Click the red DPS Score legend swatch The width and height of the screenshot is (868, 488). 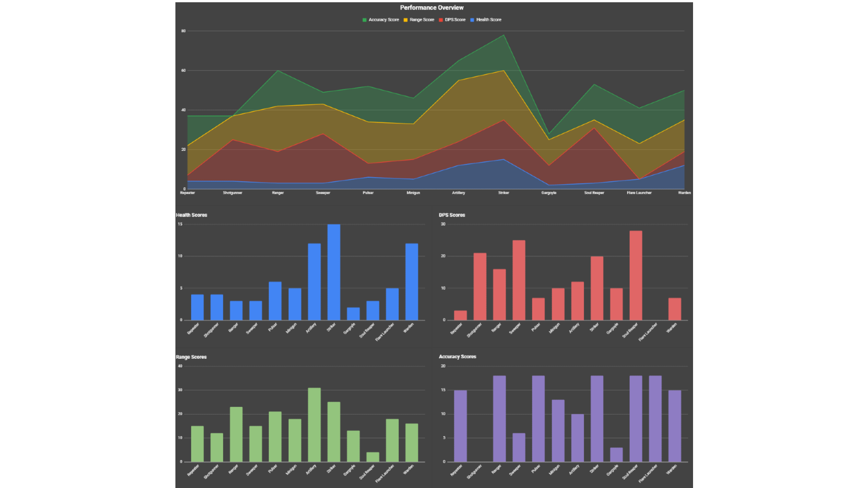click(441, 20)
